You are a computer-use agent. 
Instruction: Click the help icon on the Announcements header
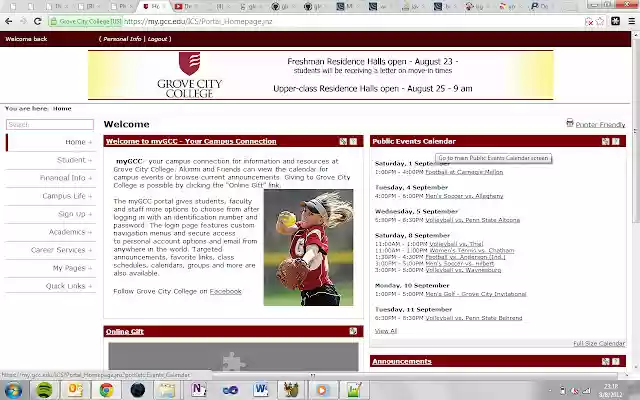(616, 361)
